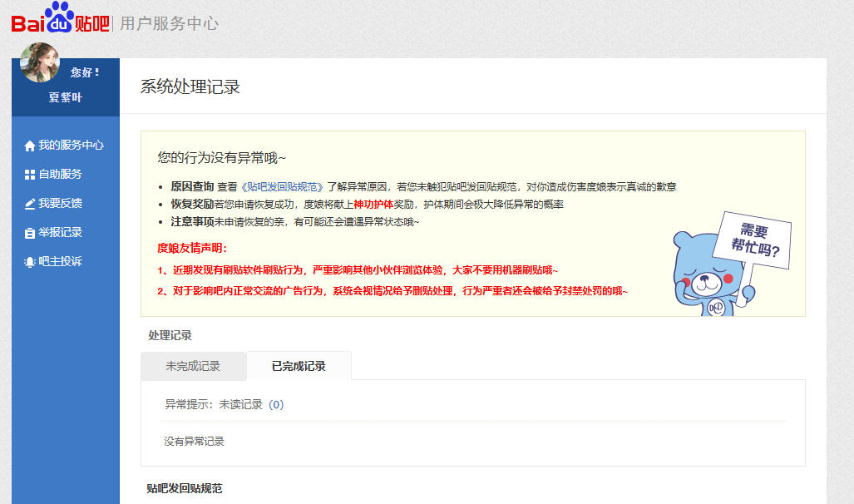Click the red 神功护体 text
Screen dimensions: 854x504
coord(373,204)
